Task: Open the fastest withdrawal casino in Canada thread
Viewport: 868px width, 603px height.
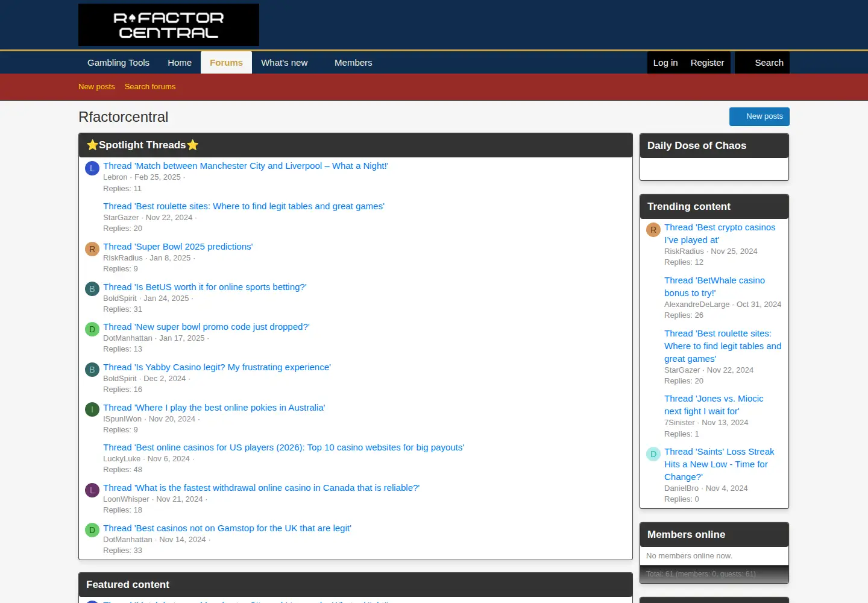Action: tap(262, 488)
